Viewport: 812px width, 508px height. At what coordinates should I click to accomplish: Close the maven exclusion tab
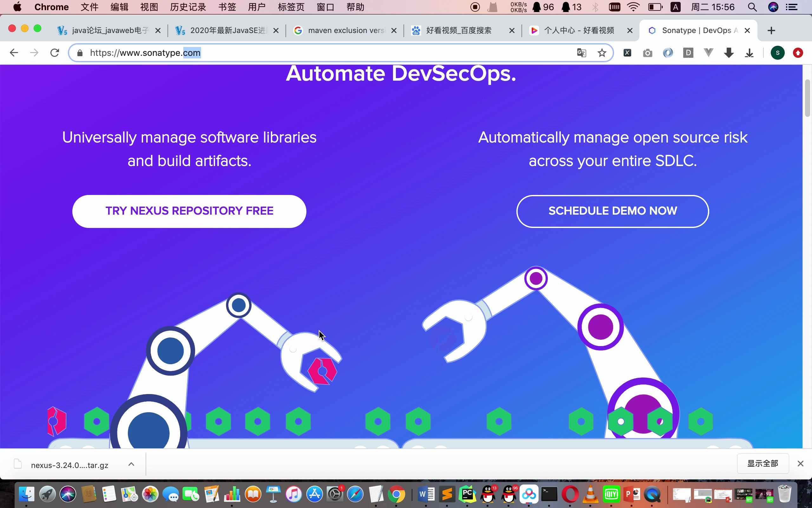coord(394,30)
